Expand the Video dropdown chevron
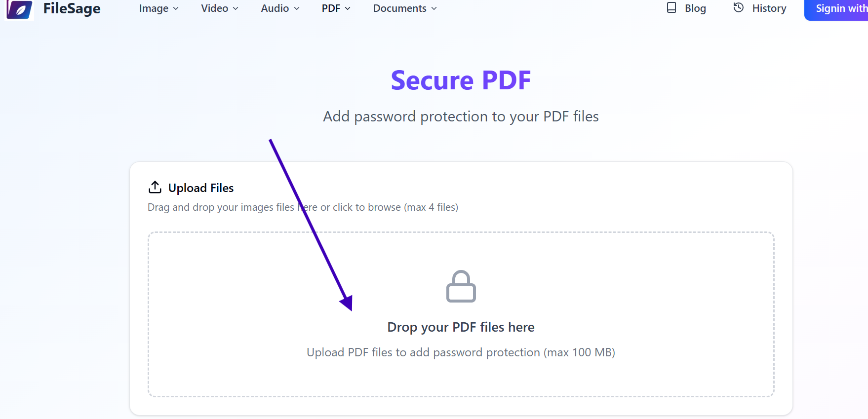 pos(236,8)
